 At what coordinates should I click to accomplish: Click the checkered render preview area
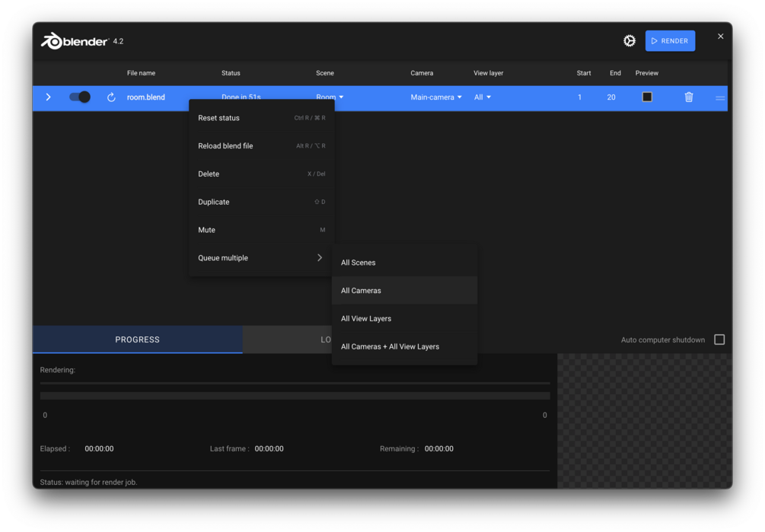click(645, 421)
